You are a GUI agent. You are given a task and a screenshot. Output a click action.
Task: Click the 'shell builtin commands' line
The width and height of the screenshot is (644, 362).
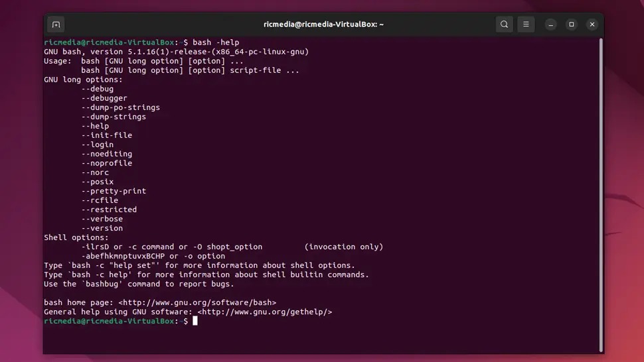(206, 274)
